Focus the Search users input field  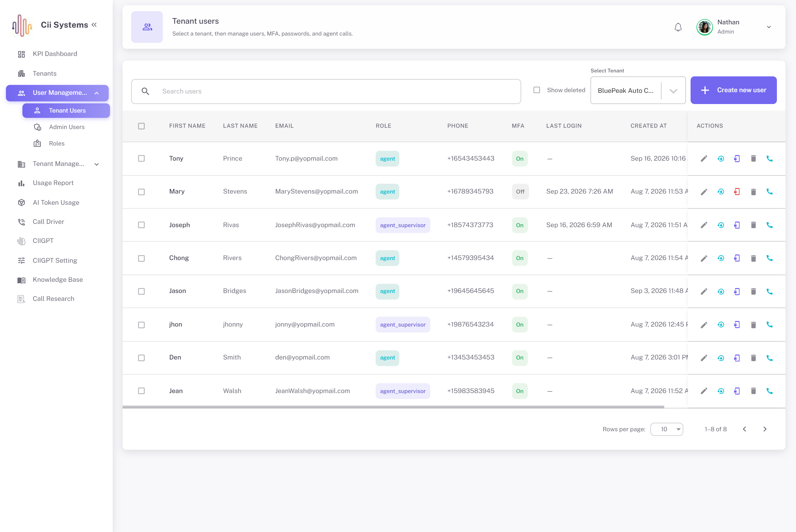(326, 91)
